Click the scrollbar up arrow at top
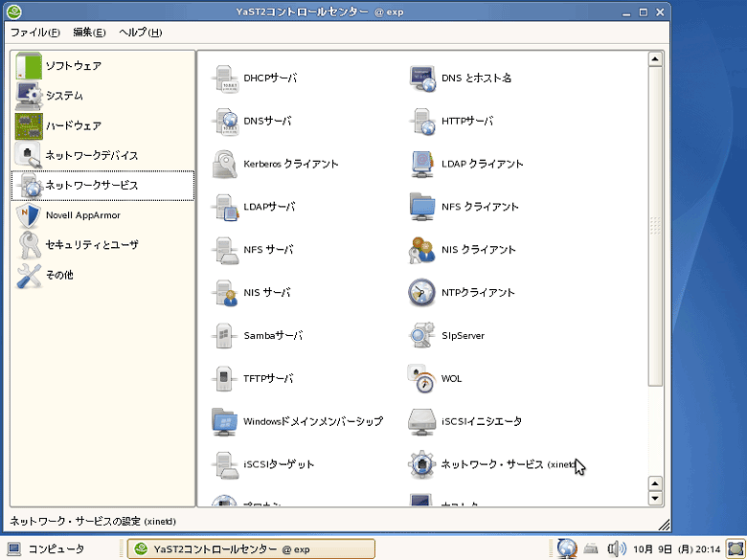Viewport: 747px width, 560px height. pyautogui.click(x=656, y=59)
